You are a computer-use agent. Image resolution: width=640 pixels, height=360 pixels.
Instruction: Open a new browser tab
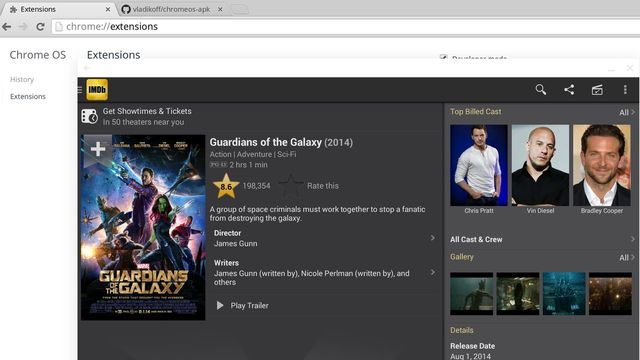[x=239, y=9]
